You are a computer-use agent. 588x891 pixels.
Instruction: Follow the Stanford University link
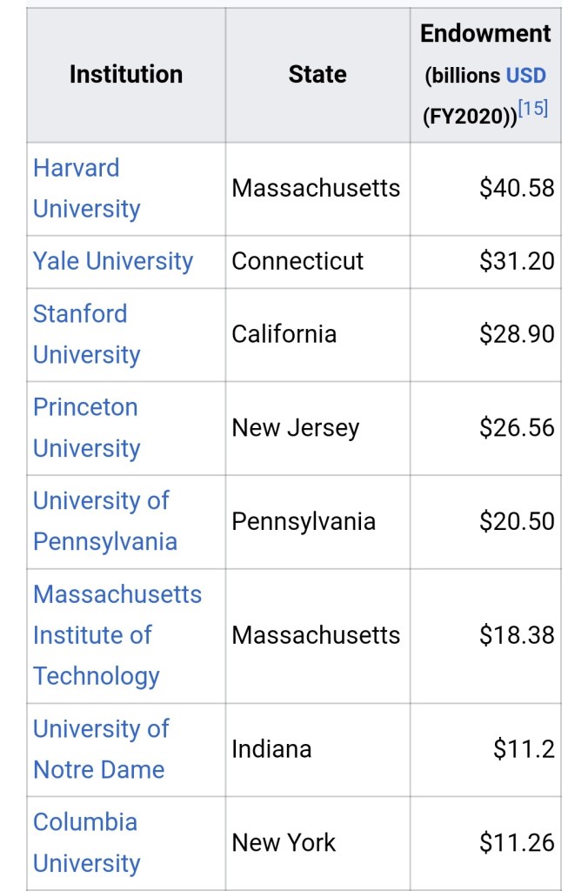pyautogui.click(x=86, y=334)
